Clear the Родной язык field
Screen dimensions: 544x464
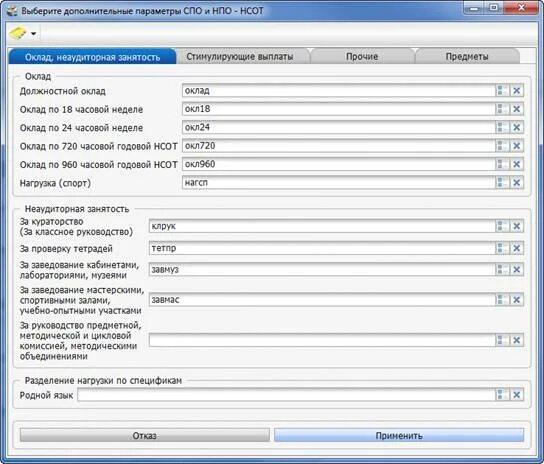pos(516,395)
